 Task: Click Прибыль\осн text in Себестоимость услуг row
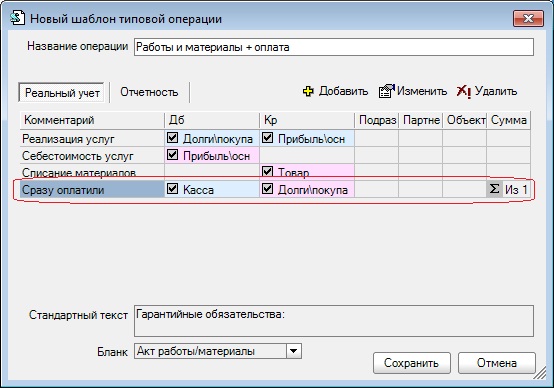click(216, 156)
